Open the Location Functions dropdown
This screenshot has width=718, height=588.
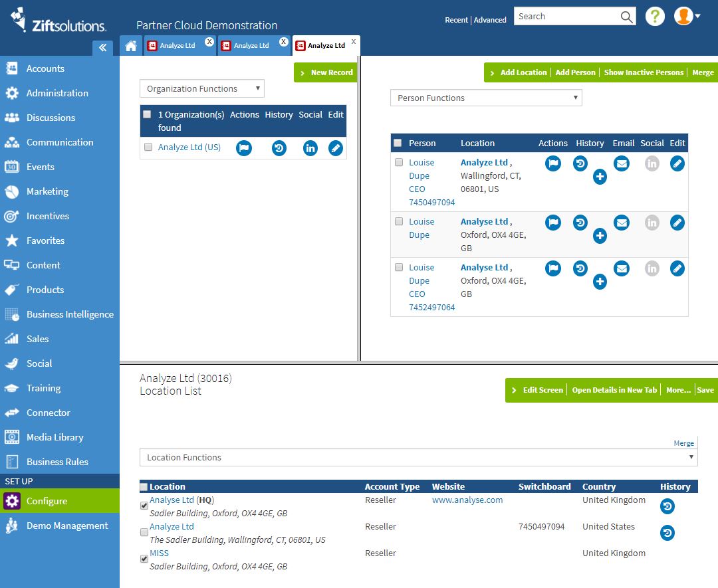click(418, 457)
